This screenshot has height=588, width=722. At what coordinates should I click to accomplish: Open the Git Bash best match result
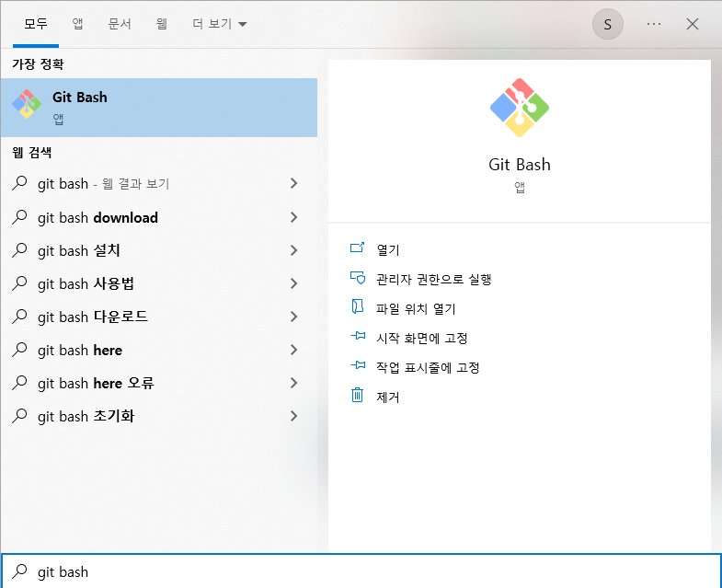pyautogui.click(x=159, y=108)
